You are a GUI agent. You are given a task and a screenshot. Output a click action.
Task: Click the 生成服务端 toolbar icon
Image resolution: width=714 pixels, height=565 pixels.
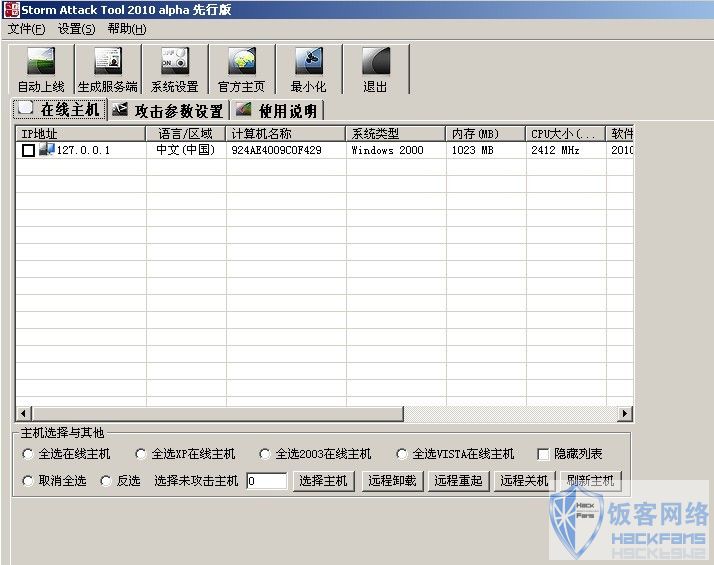108,62
